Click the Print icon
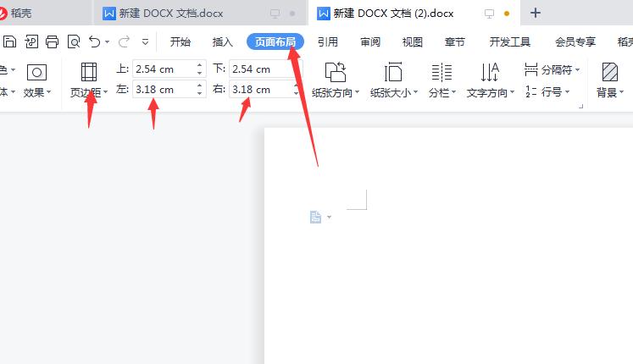Image resolution: width=633 pixels, height=364 pixels. click(52, 41)
